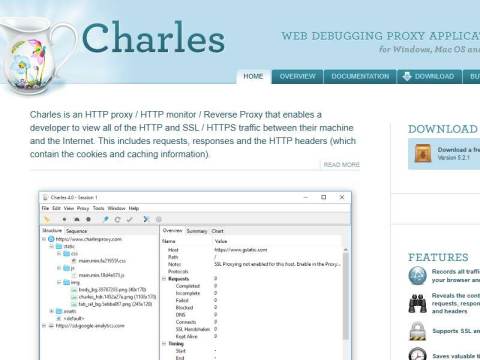This screenshot has height=360, width=480.
Task: Open the View menu in Charles window
Action: [x=69, y=208]
